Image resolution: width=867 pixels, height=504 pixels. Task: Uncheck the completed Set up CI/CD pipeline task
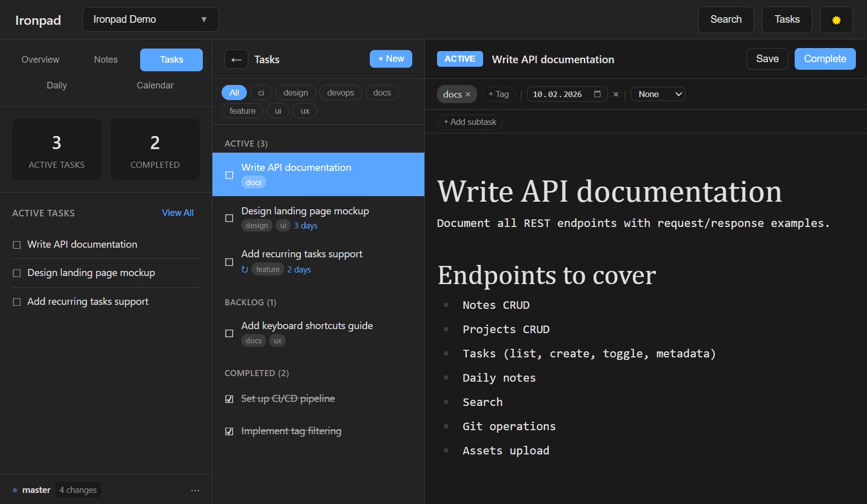[229, 399]
